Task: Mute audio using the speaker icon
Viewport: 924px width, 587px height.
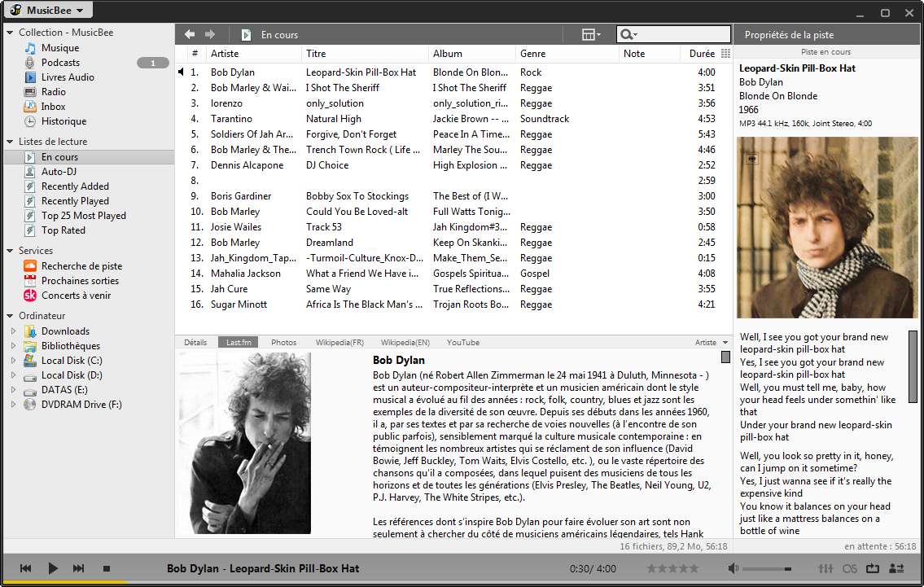Action: (733, 569)
